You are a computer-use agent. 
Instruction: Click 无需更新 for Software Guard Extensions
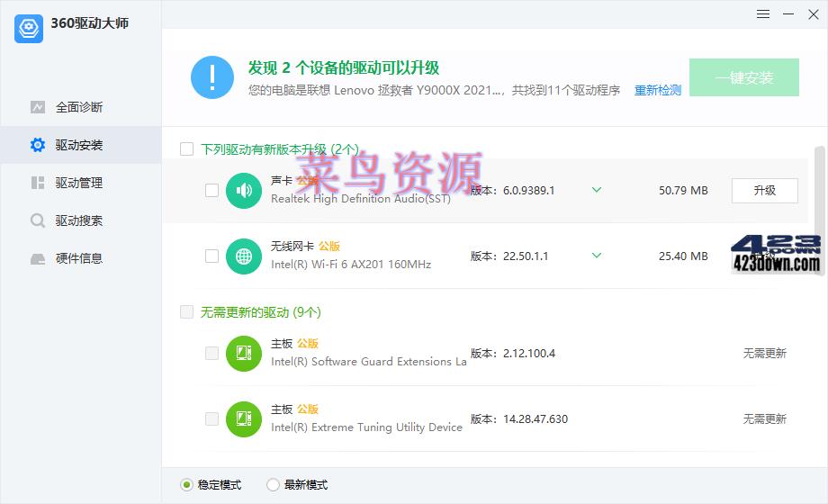pyautogui.click(x=765, y=354)
